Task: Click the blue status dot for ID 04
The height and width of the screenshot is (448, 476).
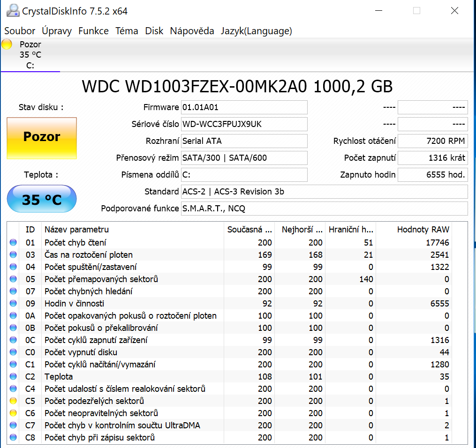Action: [x=13, y=267]
